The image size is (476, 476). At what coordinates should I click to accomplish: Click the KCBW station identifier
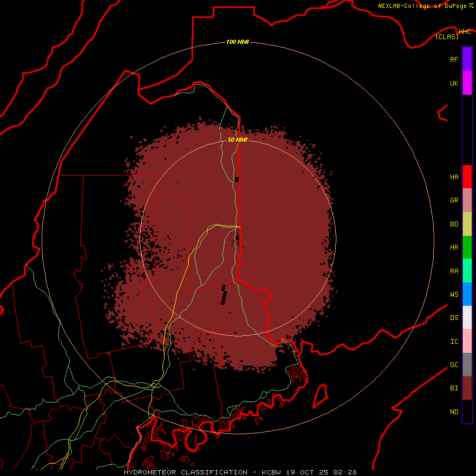tap(271, 472)
